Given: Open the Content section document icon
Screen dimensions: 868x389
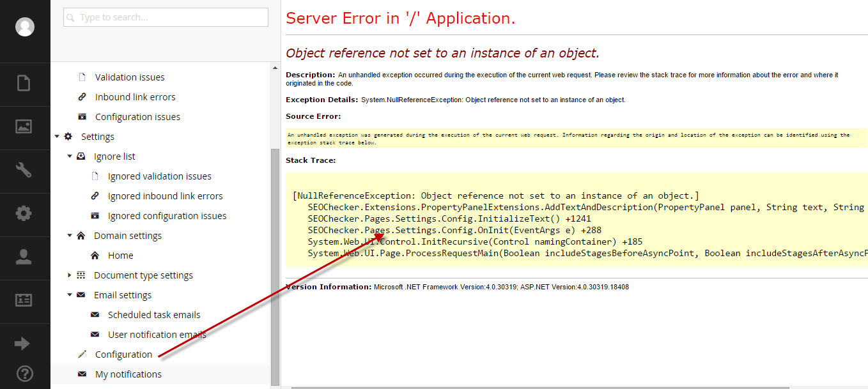Looking at the screenshot, I should click(x=24, y=83).
